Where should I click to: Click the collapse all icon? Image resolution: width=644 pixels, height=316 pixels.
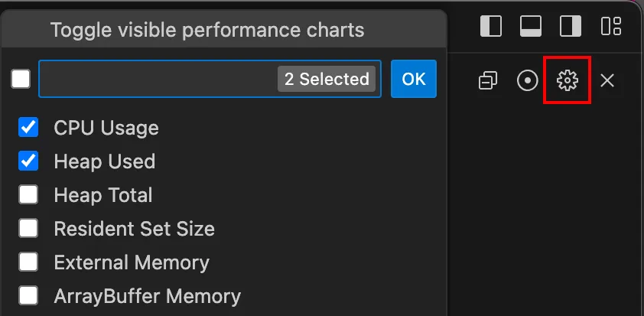488,80
